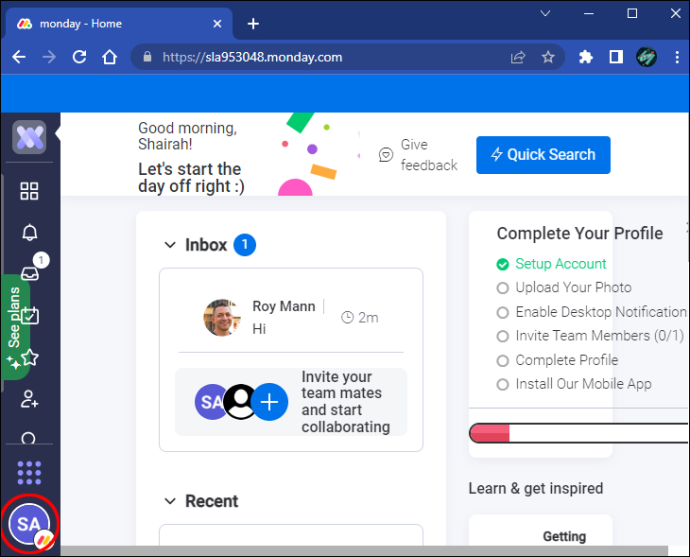Click Give feedback link
690x557 pixels.
coord(429,155)
